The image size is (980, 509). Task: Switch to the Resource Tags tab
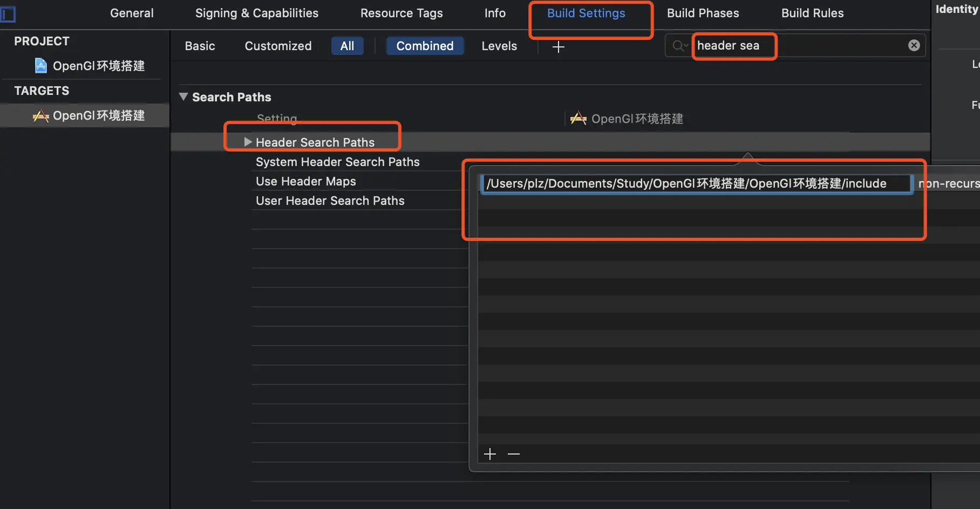tap(401, 13)
